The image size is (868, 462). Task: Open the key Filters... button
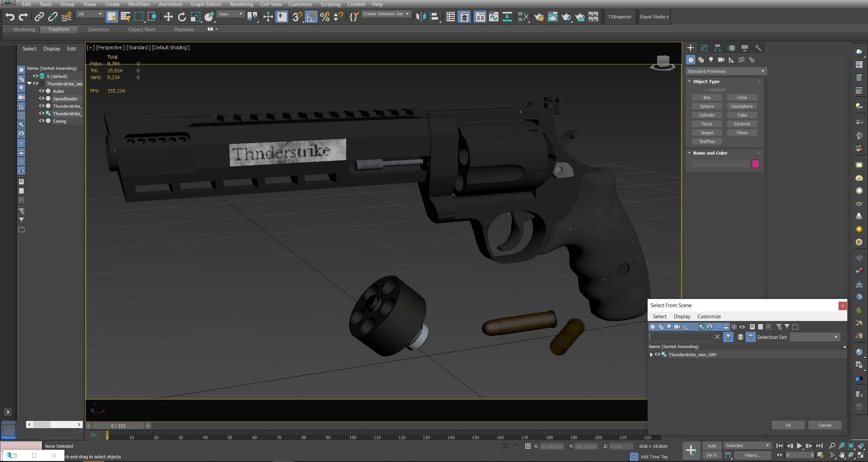(752, 455)
